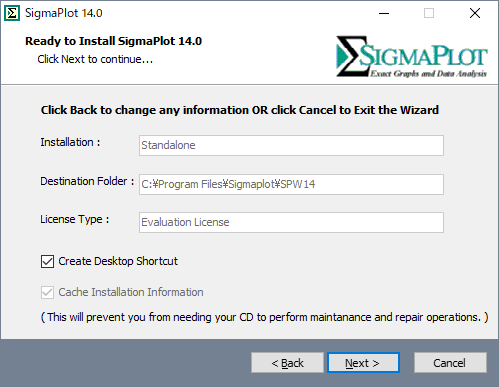
Task: Uncheck Create Desktop Shortcut checkbox
Action: click(47, 261)
